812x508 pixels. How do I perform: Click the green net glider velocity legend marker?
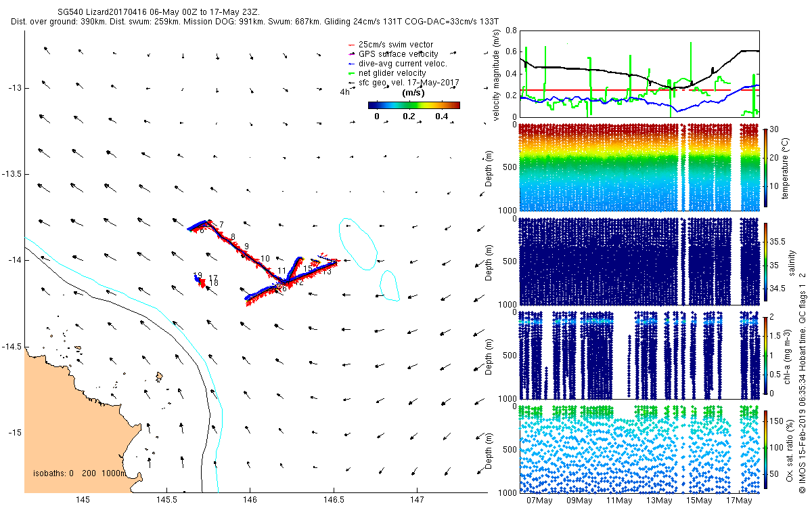tap(350, 73)
